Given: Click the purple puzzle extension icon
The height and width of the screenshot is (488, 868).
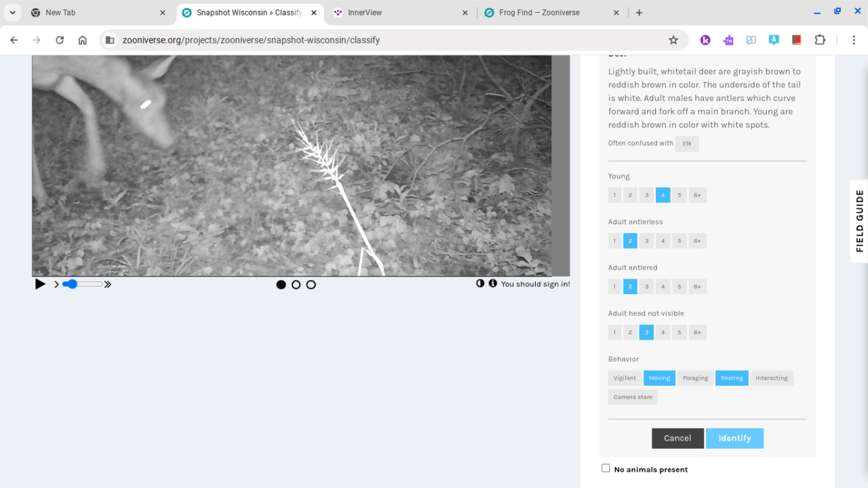Looking at the screenshot, I should (x=728, y=40).
